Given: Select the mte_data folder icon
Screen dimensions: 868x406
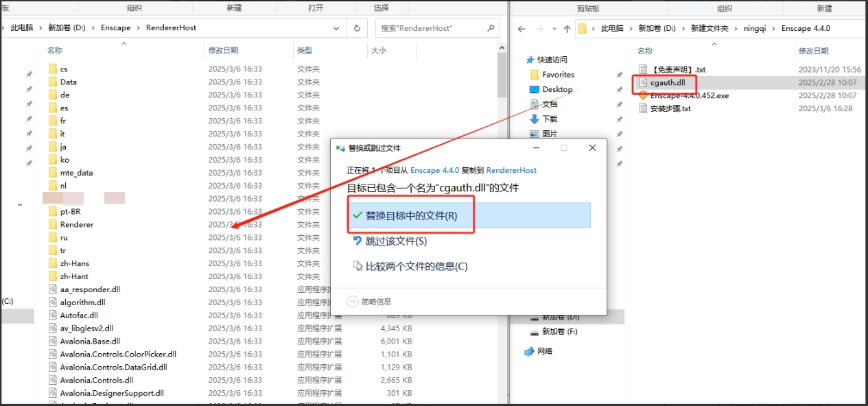Looking at the screenshot, I should tap(53, 173).
